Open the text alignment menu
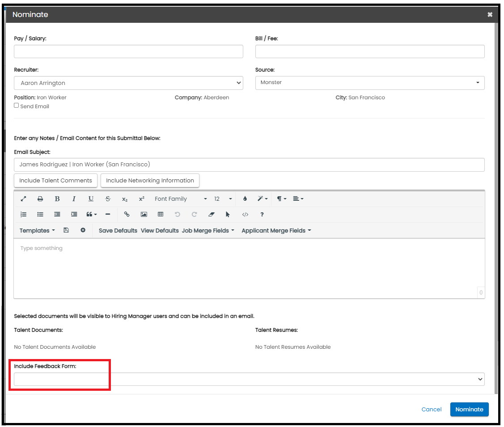Screen dimensions: 504x427 pyautogui.click(x=298, y=199)
